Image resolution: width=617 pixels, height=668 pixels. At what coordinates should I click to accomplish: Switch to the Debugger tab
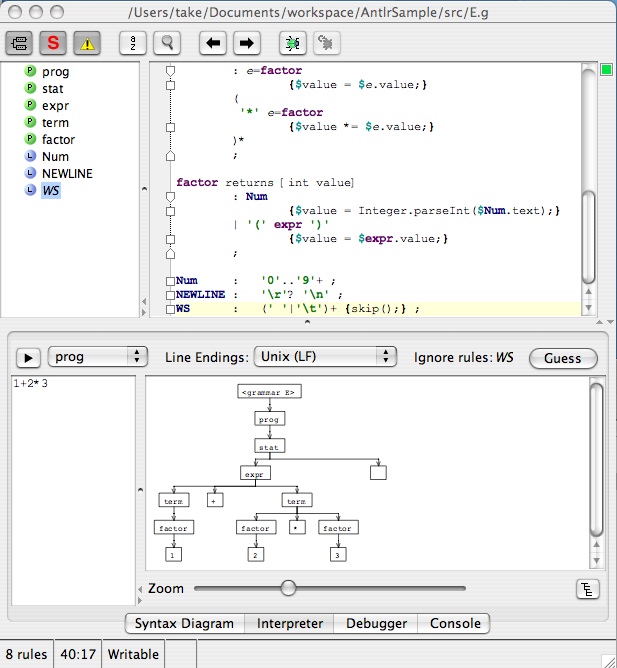tap(376, 623)
